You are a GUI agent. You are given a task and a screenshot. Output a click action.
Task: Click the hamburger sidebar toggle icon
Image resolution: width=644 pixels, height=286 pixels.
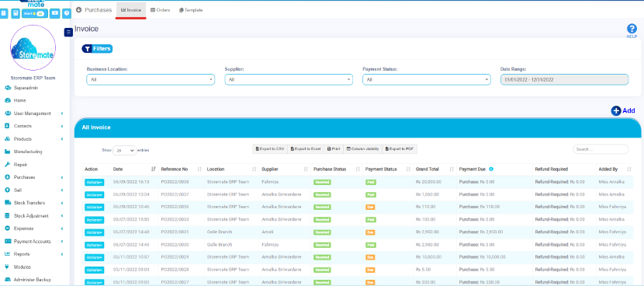pos(68,32)
